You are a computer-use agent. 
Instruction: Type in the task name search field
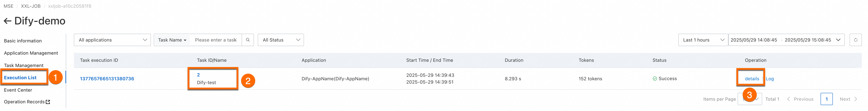[x=216, y=40]
